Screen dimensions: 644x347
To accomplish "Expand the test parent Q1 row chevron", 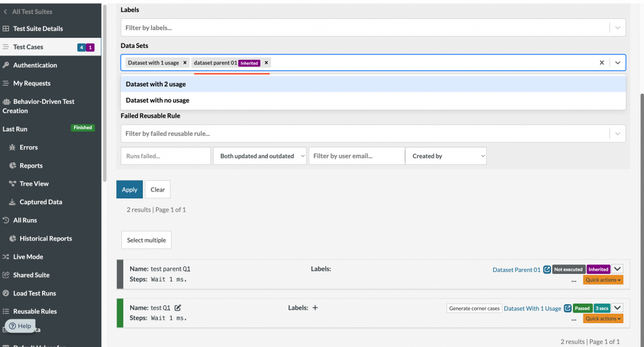I will 617,270.
